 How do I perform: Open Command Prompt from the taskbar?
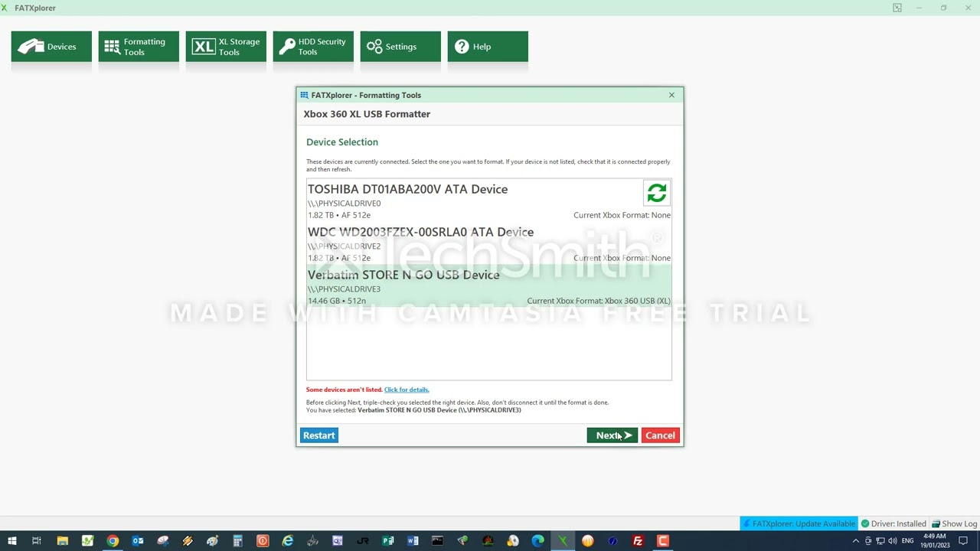(437, 541)
